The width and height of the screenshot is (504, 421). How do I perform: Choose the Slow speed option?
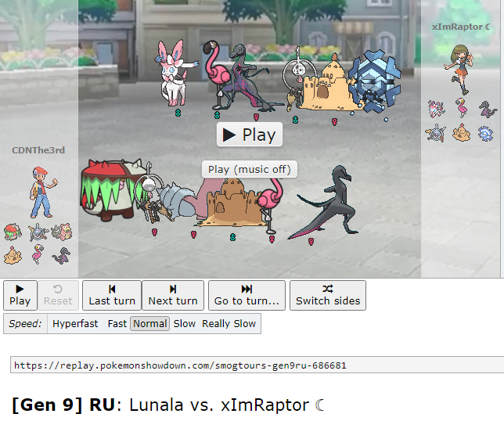(x=185, y=324)
